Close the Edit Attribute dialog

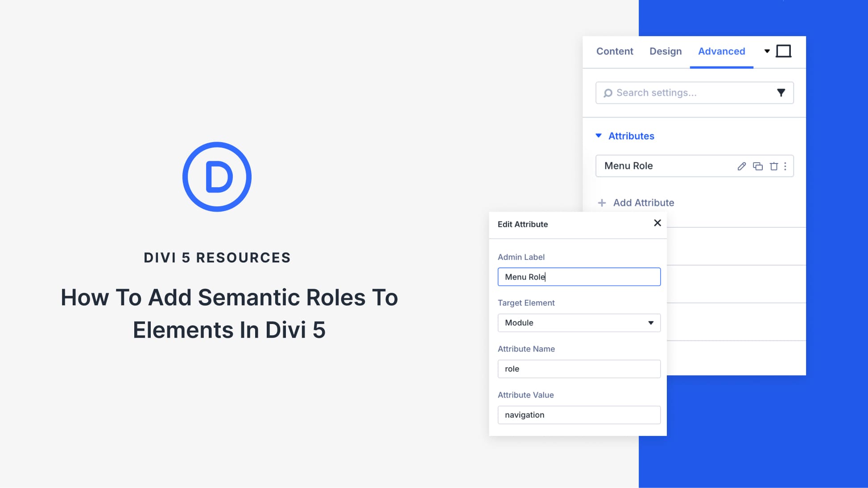tap(657, 223)
